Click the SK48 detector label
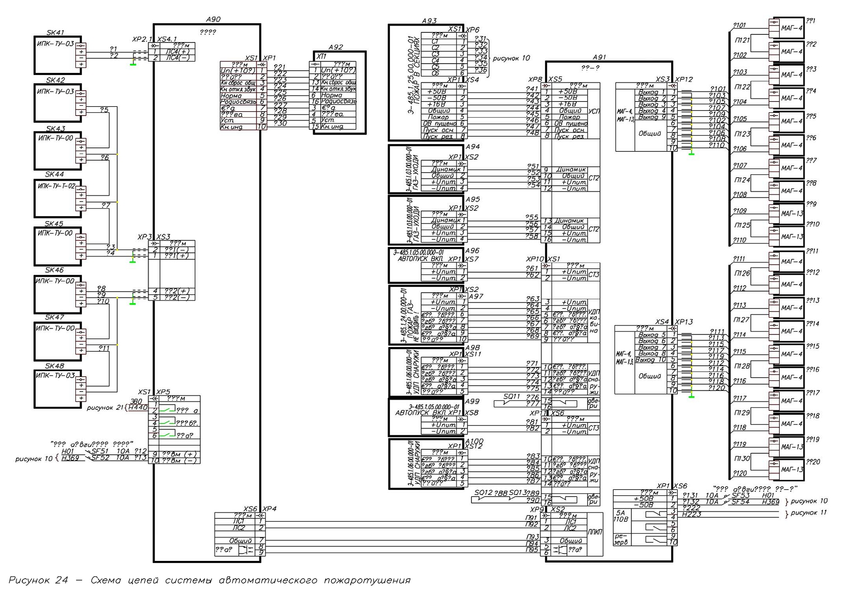The image size is (868, 607). (54, 366)
